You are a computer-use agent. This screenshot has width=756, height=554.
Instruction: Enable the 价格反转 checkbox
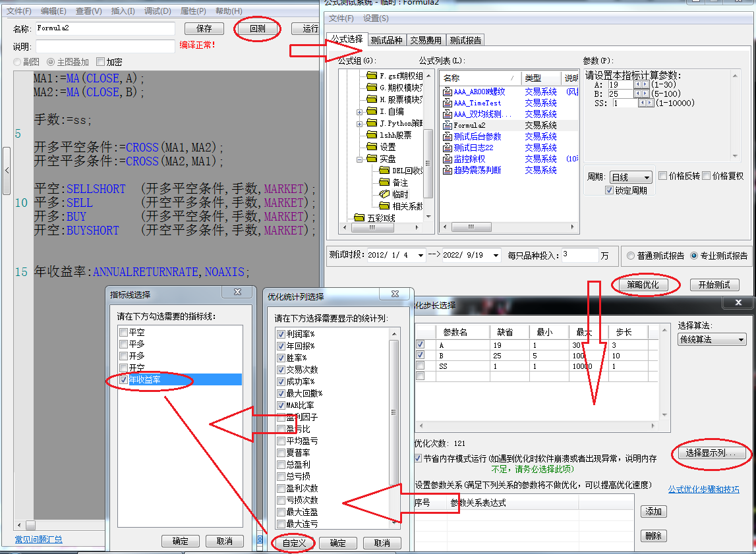[663, 176]
